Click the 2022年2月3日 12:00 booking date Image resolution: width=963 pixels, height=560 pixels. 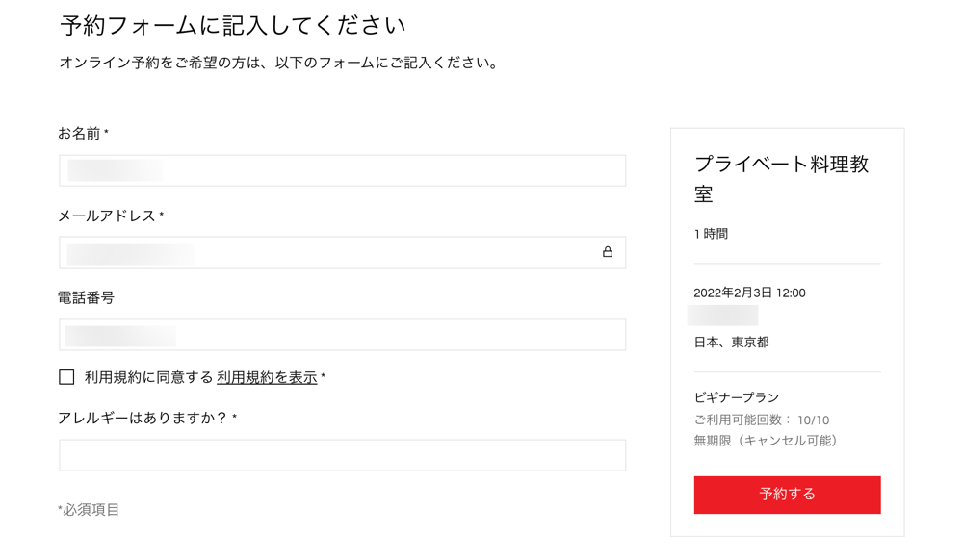pos(749,293)
